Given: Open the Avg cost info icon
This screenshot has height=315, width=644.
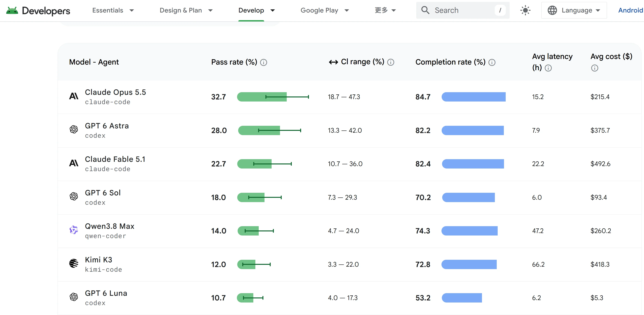Looking at the screenshot, I should pos(595,68).
